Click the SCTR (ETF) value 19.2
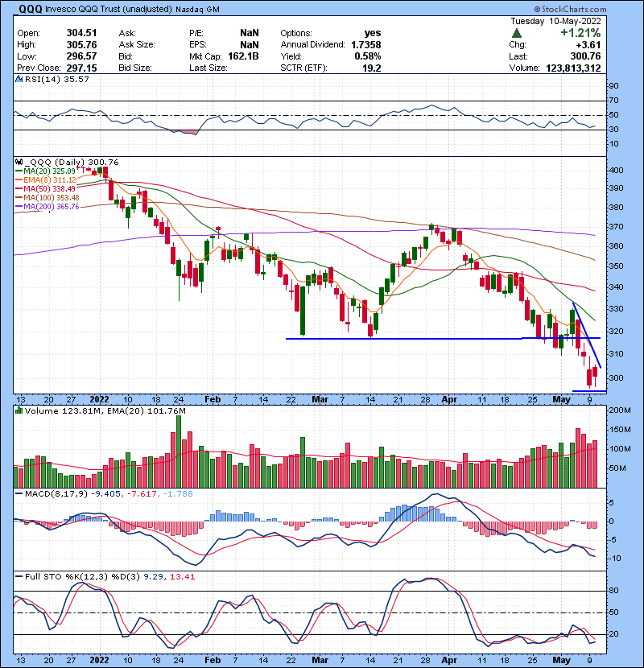The height and width of the screenshot is (668, 644). (372, 68)
